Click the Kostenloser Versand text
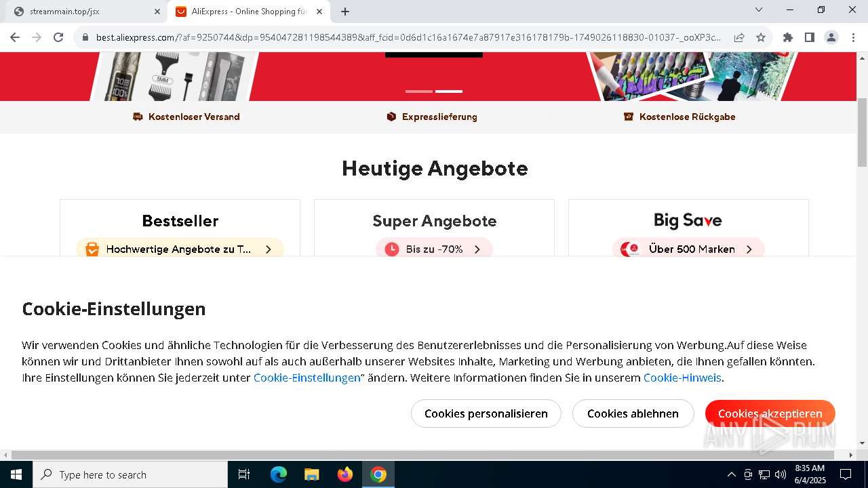The height and width of the screenshot is (488, 868). (x=194, y=117)
